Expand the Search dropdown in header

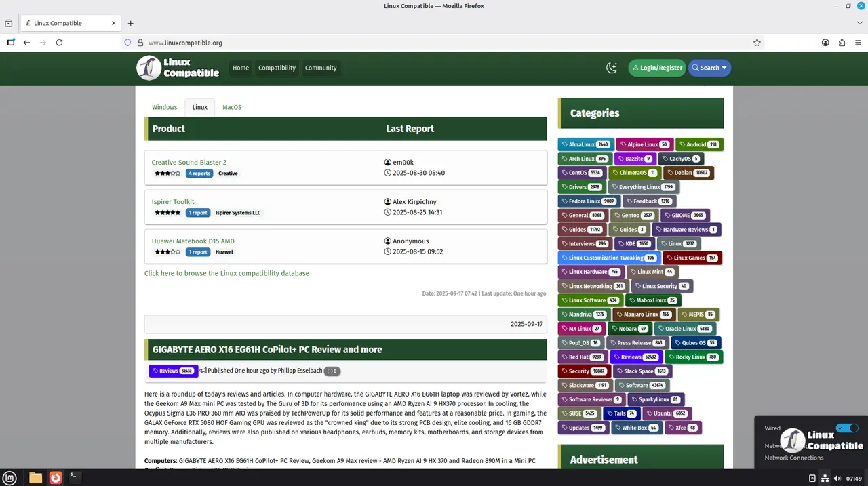[709, 68]
